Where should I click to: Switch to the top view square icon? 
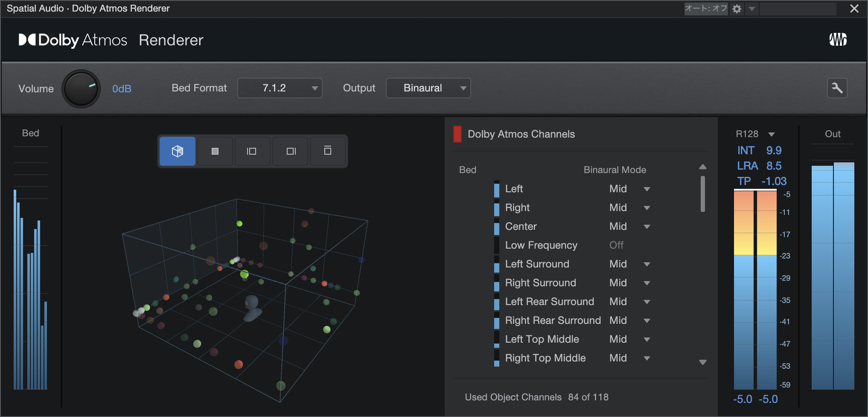[x=215, y=151]
